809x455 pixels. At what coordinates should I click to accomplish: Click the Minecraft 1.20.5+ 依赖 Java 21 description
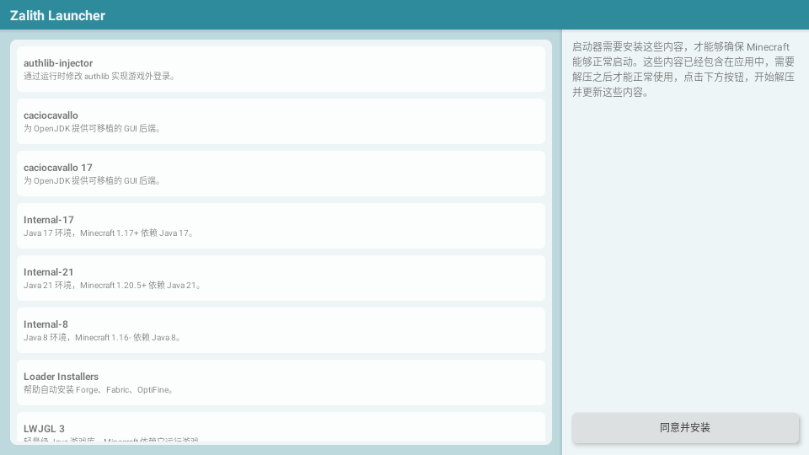point(112,285)
